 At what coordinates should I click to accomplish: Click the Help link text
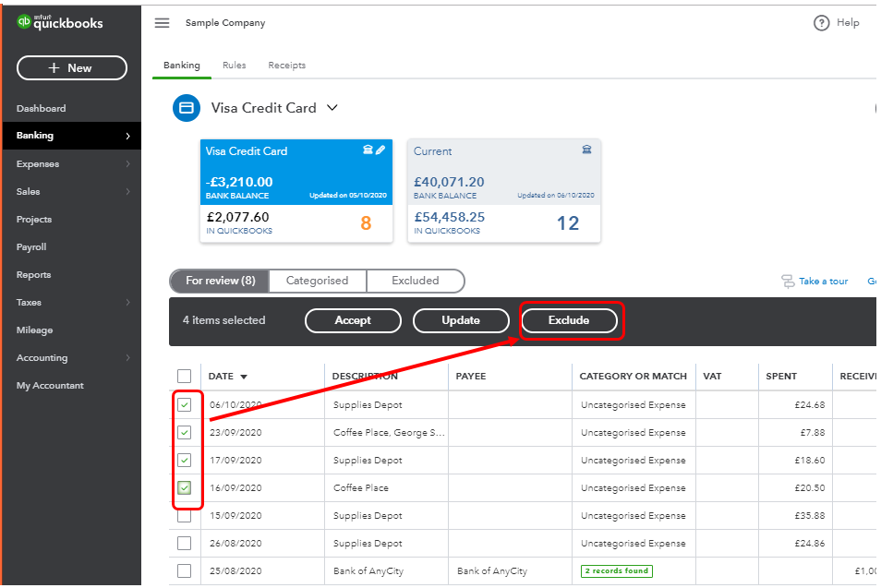point(848,22)
